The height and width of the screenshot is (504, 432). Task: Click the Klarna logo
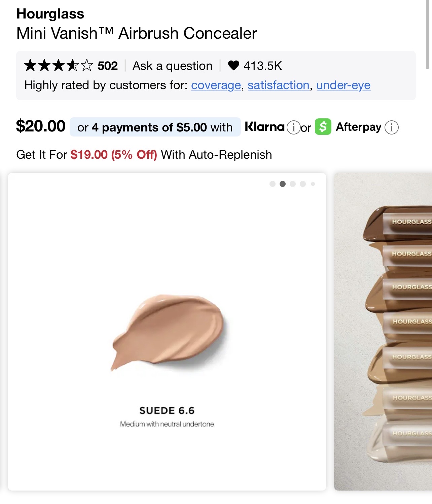coord(264,127)
